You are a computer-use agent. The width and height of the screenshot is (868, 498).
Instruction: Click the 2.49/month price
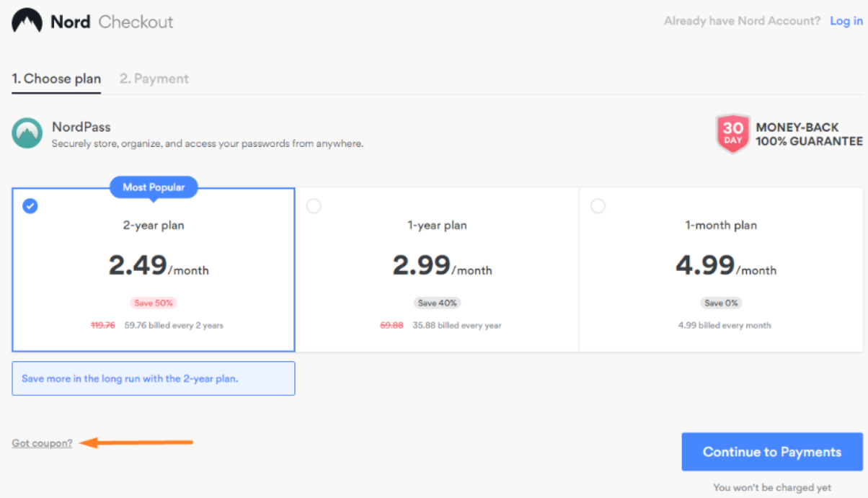(x=159, y=266)
